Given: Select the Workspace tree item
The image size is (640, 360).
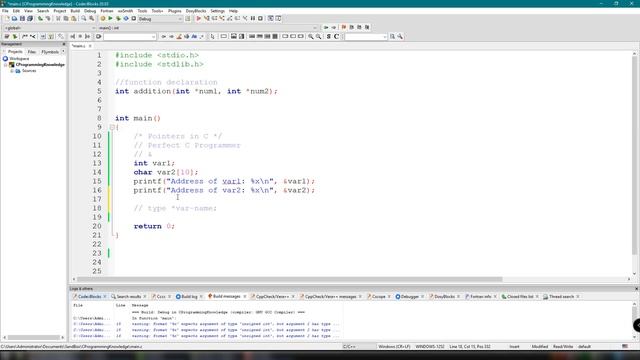Looking at the screenshot, I should [19, 59].
